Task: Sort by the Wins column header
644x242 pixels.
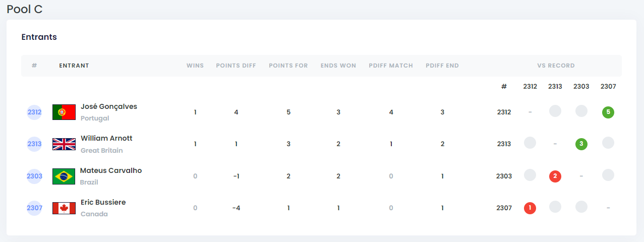Action: pyautogui.click(x=195, y=66)
